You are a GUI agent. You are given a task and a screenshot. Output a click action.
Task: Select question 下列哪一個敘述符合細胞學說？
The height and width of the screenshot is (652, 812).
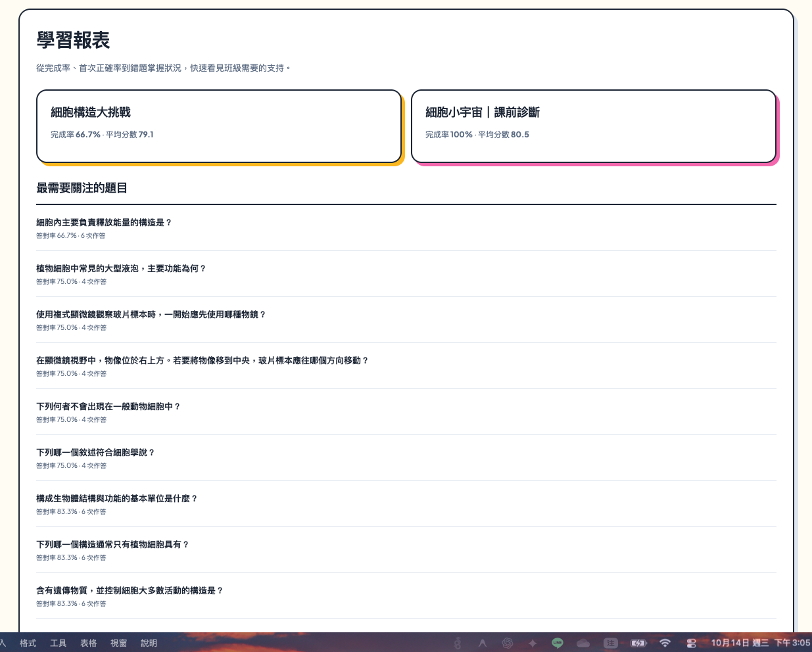[x=406, y=458]
